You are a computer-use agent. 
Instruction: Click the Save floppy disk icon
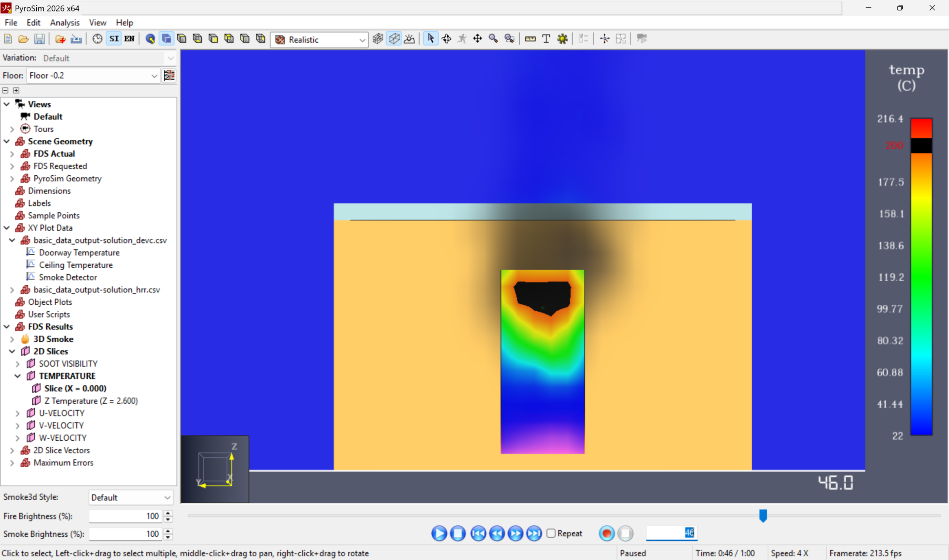click(x=39, y=39)
